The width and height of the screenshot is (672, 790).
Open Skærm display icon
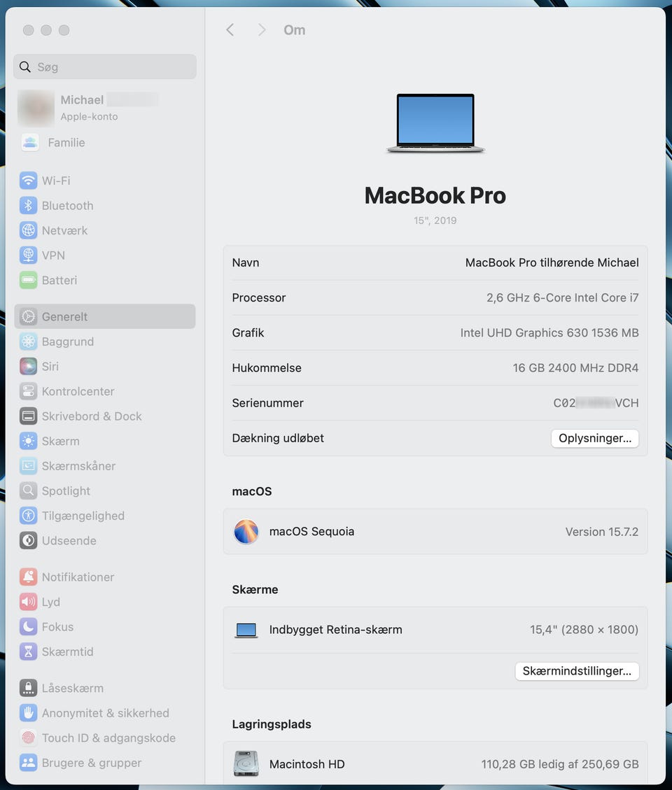28,441
